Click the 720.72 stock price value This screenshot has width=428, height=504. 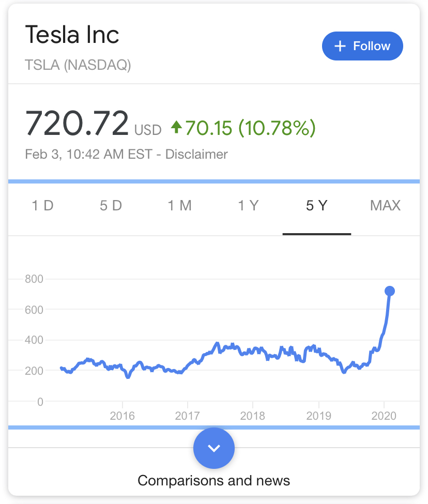pyautogui.click(x=77, y=124)
